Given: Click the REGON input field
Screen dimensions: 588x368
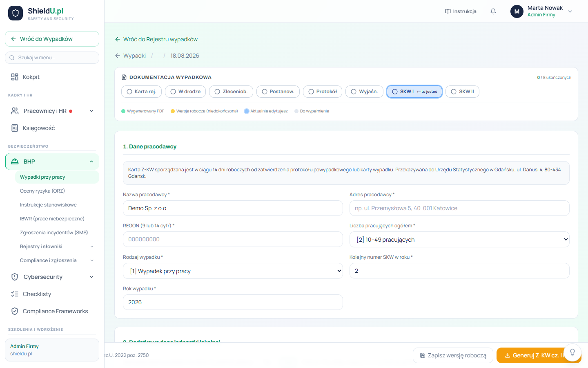Looking at the screenshot, I should click(x=233, y=239).
